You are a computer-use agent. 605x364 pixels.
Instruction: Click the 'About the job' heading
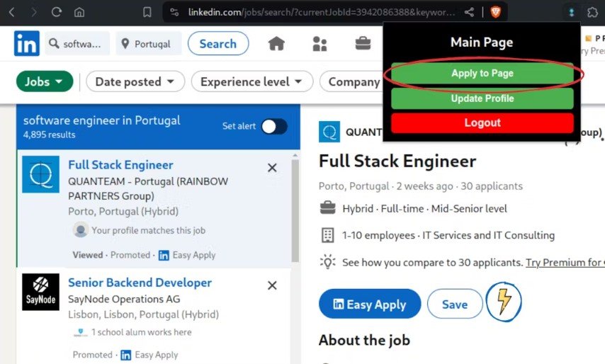point(364,340)
